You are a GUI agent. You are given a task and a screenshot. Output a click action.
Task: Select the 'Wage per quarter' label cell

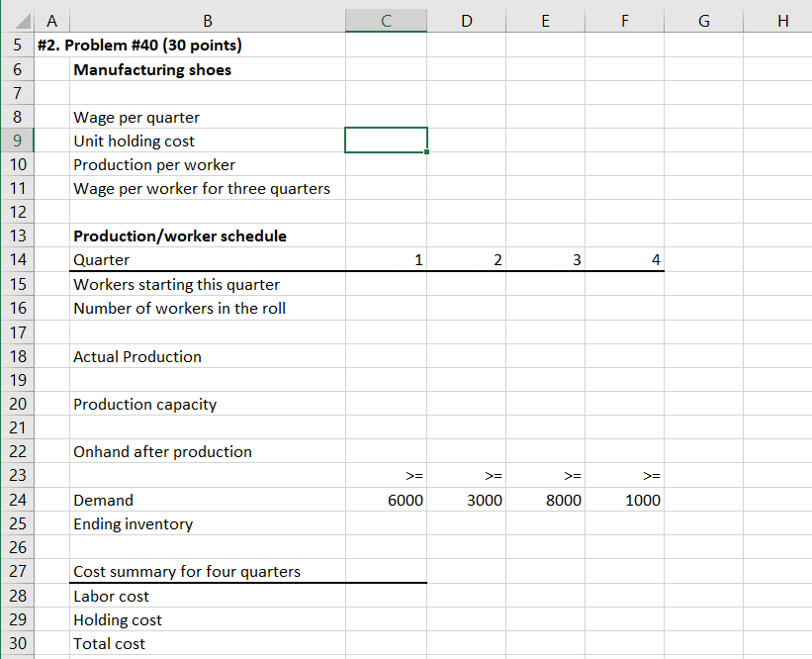click(208, 117)
